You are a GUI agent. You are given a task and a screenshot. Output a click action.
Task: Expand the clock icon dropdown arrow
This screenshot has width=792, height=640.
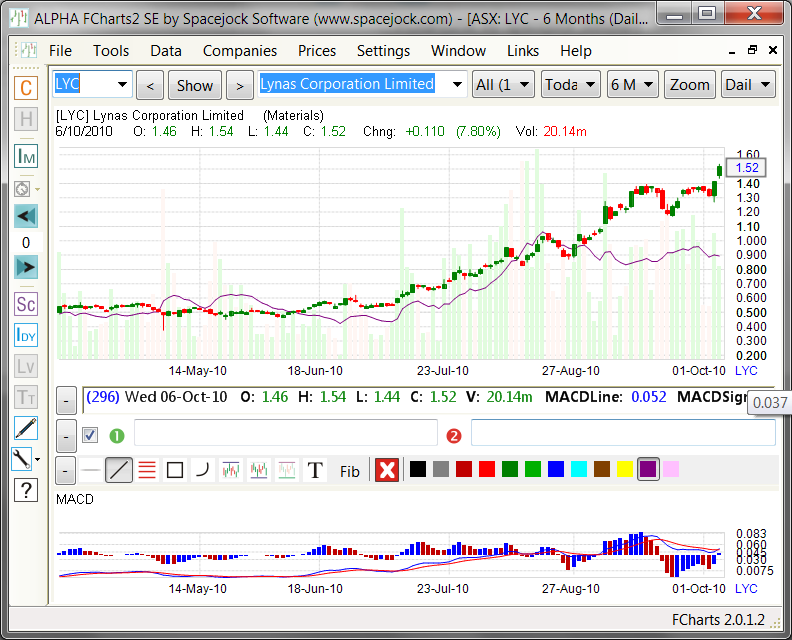[x=37, y=190]
